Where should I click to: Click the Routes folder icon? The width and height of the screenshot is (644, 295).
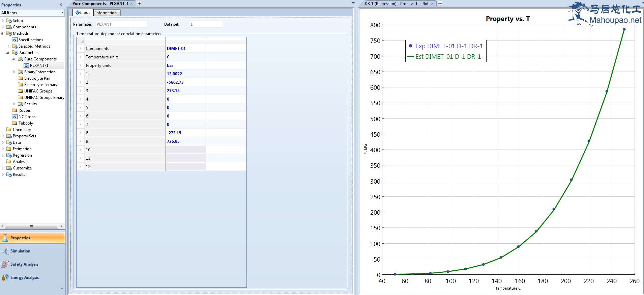(x=15, y=110)
